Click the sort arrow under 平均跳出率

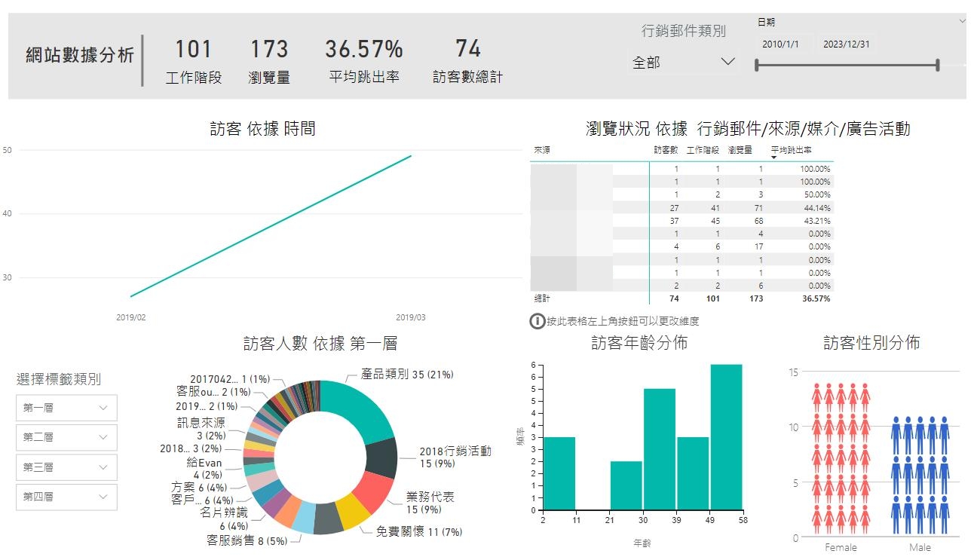point(774,158)
